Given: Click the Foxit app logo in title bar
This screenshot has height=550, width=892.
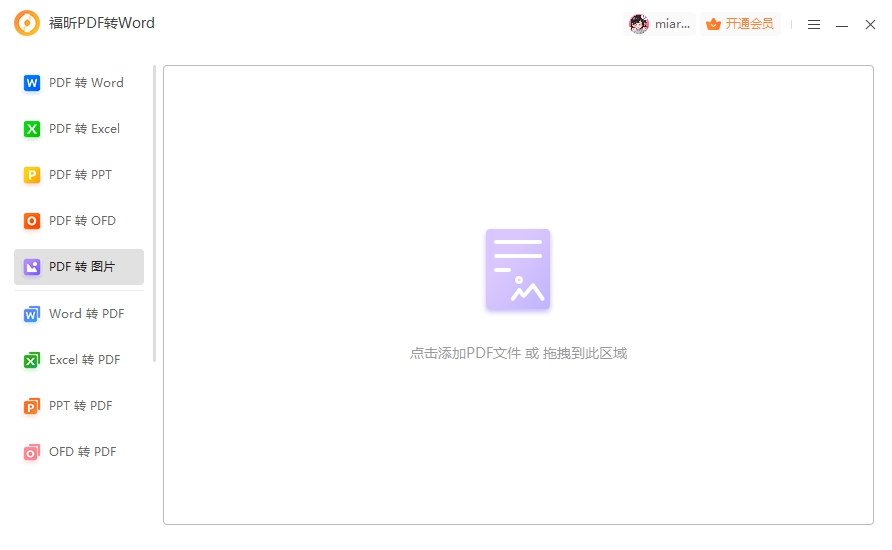Looking at the screenshot, I should [27, 23].
